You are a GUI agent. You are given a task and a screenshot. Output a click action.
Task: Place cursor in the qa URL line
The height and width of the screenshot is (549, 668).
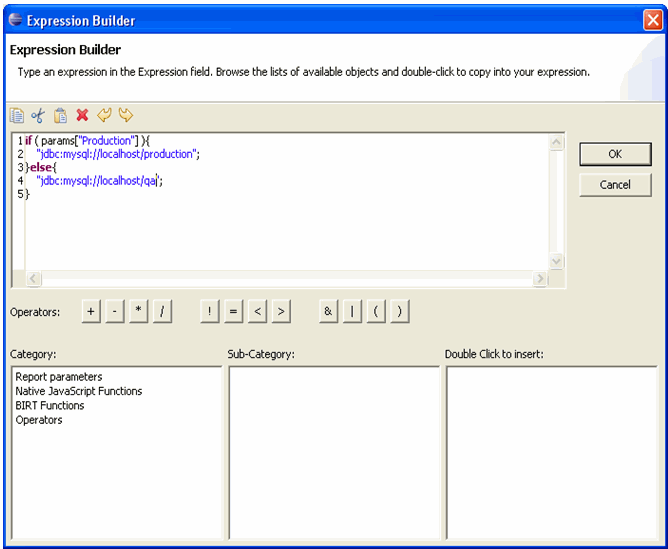(x=99, y=181)
